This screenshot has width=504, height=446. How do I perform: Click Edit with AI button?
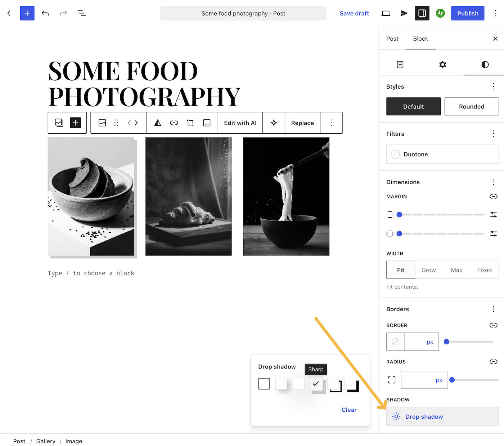coord(240,123)
